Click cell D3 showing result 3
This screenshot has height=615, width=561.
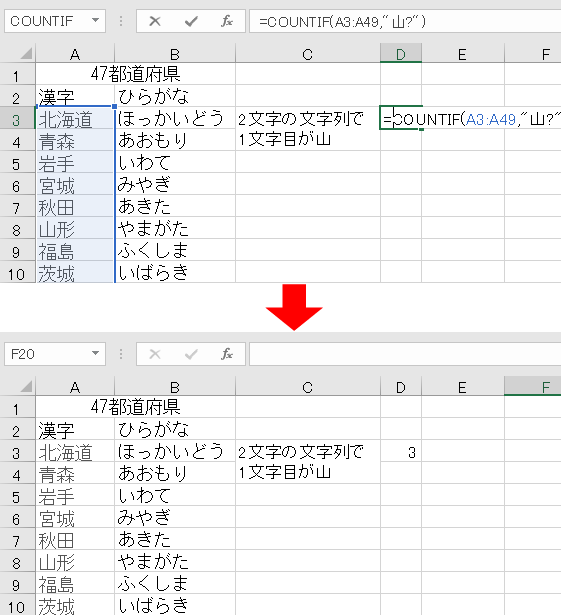401,452
